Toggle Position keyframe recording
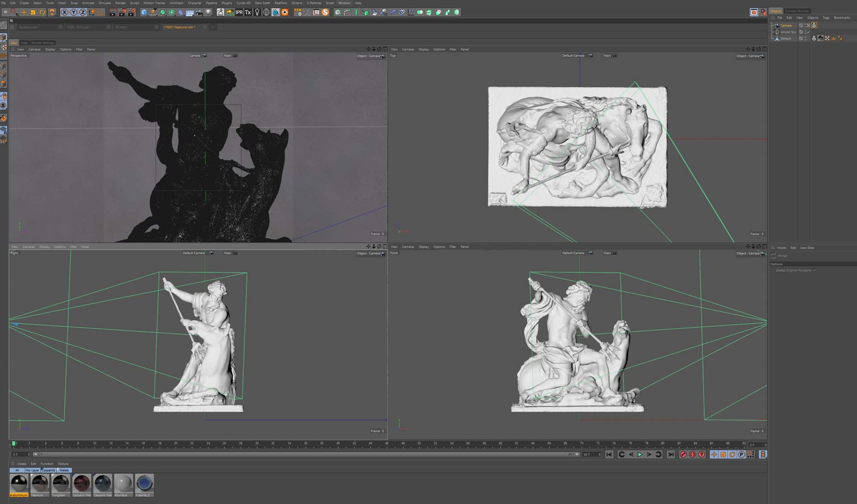This screenshot has height=504, width=857. coord(714,454)
